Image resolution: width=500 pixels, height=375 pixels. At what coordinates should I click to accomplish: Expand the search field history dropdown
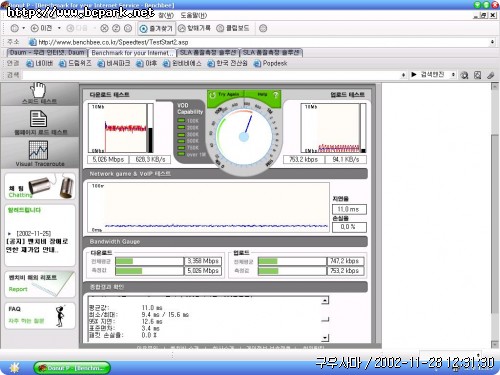click(403, 75)
